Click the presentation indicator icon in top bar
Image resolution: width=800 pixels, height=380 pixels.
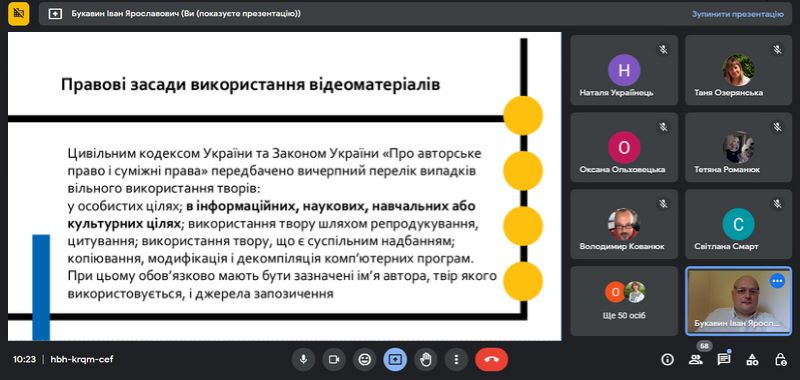tap(55, 14)
